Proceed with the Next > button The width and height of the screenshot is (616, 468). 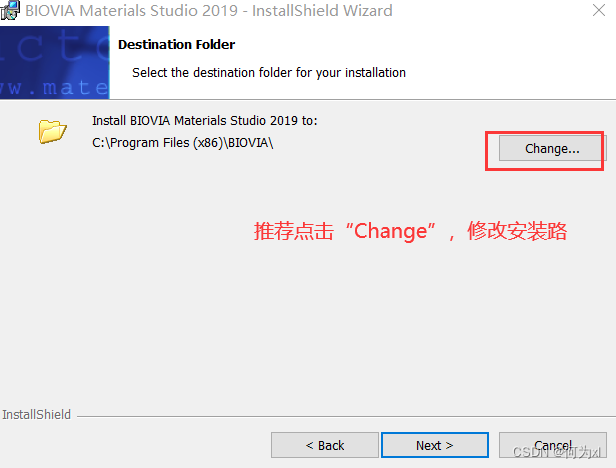point(434,445)
